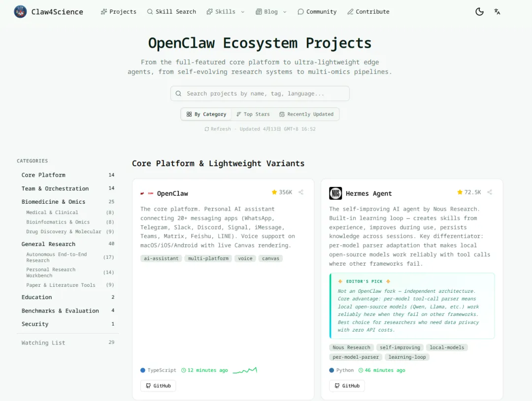This screenshot has width=532, height=401.
Task: Click the Refresh link
Action: coord(218,129)
